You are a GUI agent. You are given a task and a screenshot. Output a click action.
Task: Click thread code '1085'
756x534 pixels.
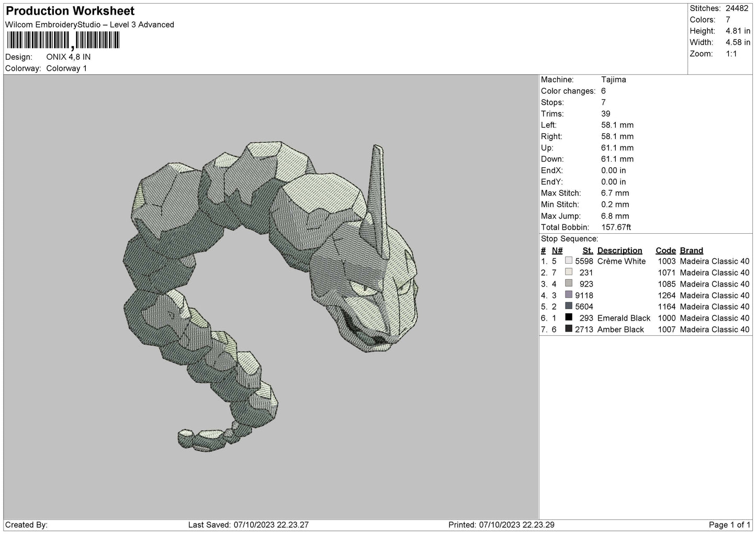point(667,284)
